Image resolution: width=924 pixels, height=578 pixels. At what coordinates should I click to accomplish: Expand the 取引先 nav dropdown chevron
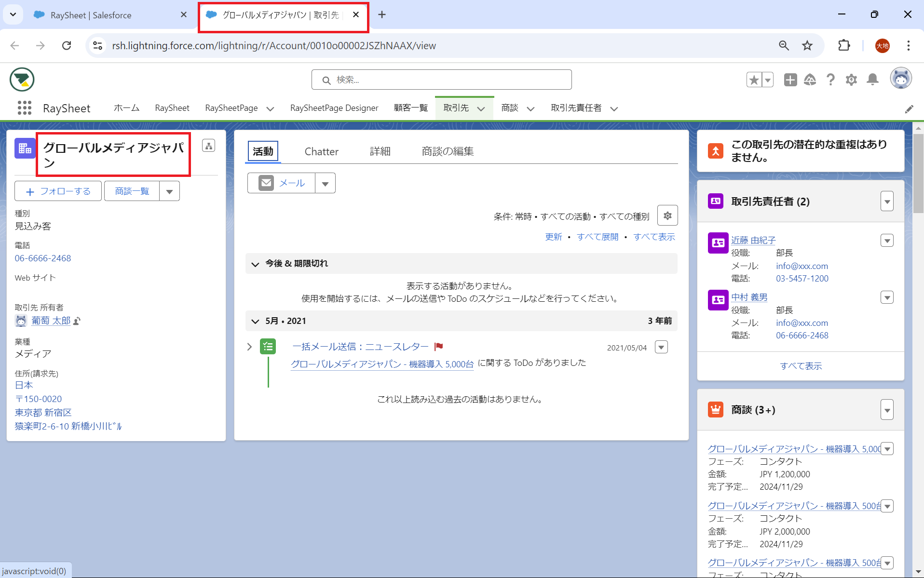(481, 109)
